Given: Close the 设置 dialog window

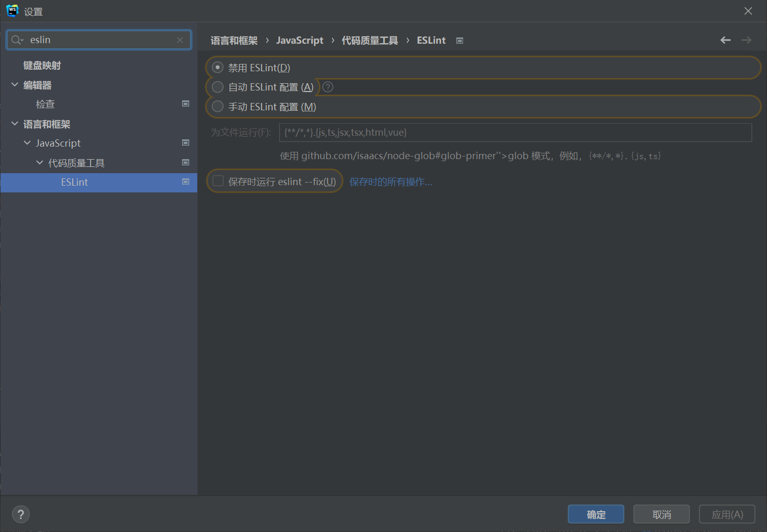Looking at the screenshot, I should 748,11.
